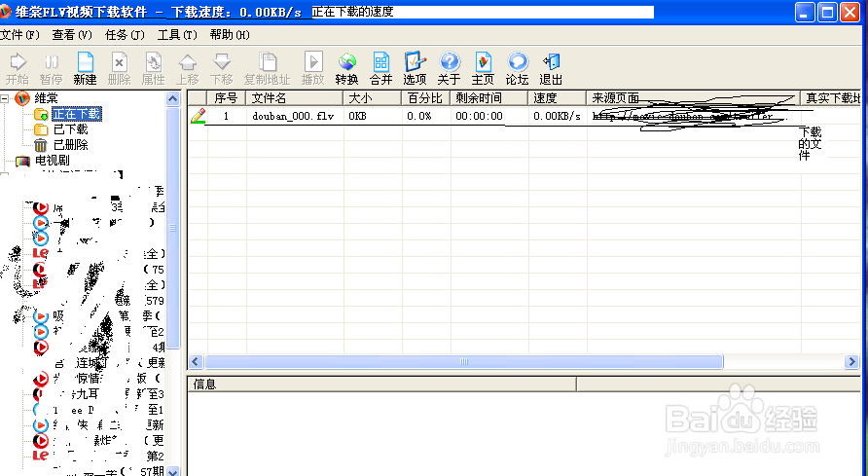This screenshot has height=476, width=868.
Task: Select 电视剧 in the tree
Action: pos(52,161)
